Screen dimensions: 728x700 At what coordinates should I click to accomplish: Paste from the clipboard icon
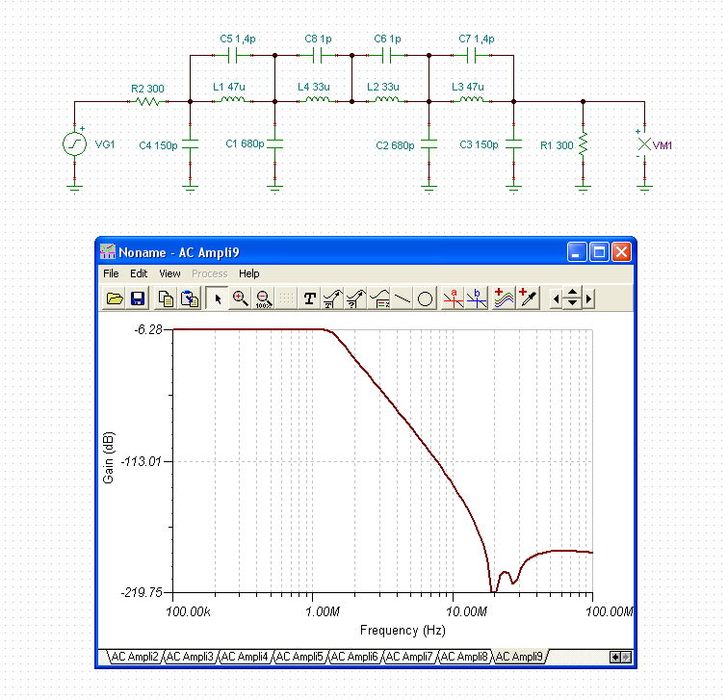(190, 298)
